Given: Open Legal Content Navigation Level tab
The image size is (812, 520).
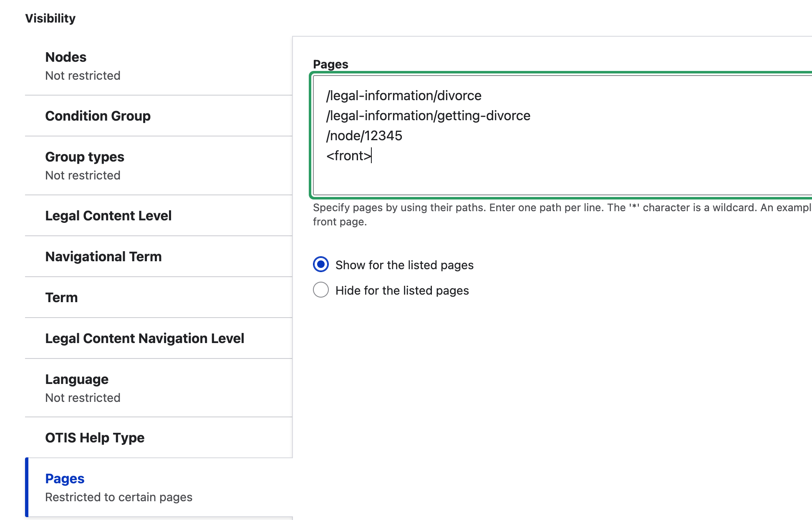Looking at the screenshot, I should (159, 338).
